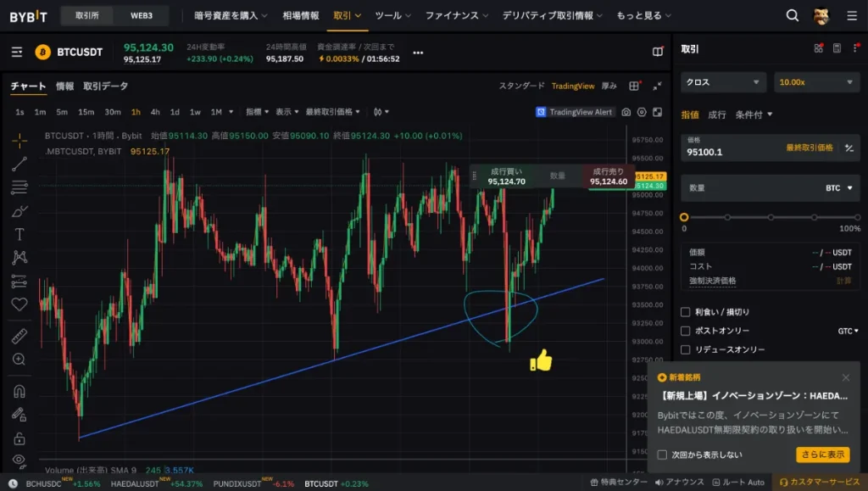The image size is (868, 491).
Task: Switch to WEB3 toggle
Action: point(142,15)
